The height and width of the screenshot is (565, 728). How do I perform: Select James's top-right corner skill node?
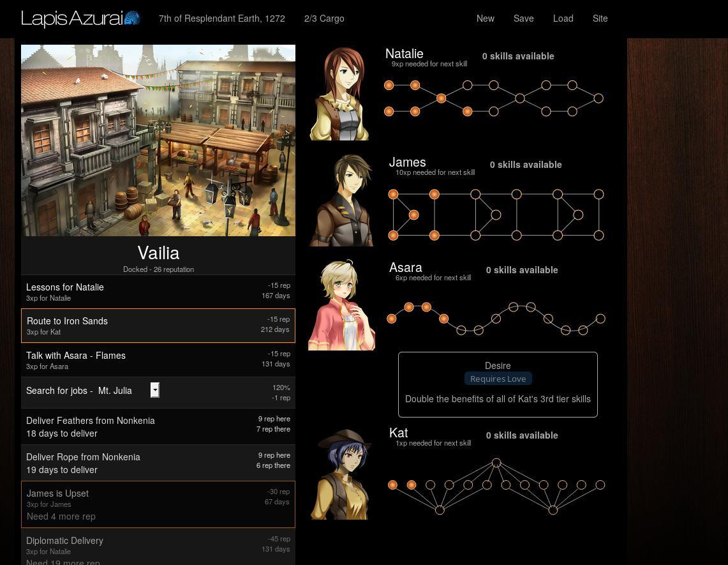pos(599,194)
